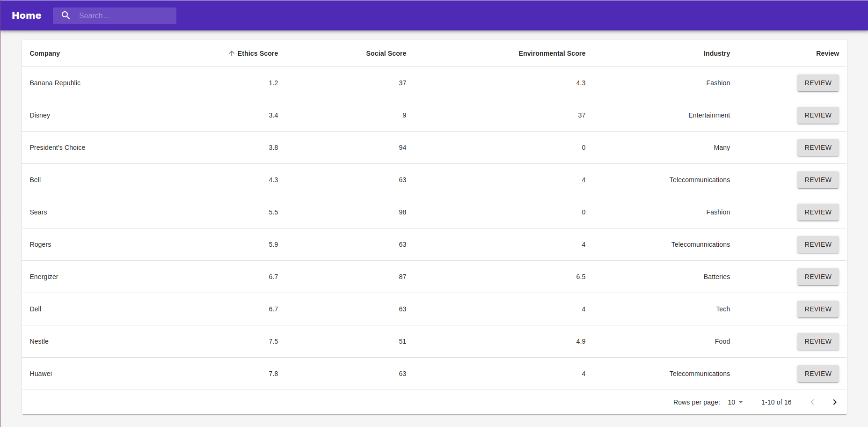Screen dimensions: 868x427
Task: Click social score 51 cell
Action: pyautogui.click(x=402, y=341)
